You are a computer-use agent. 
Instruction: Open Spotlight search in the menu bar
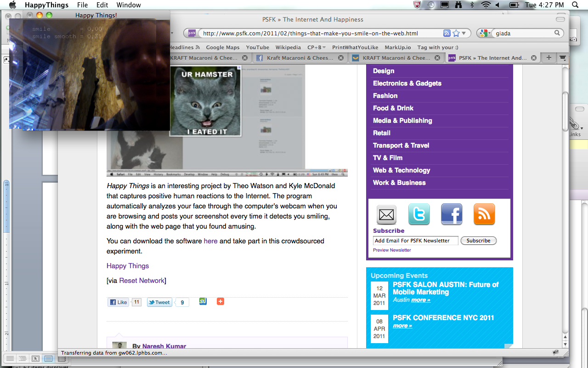(x=575, y=5)
